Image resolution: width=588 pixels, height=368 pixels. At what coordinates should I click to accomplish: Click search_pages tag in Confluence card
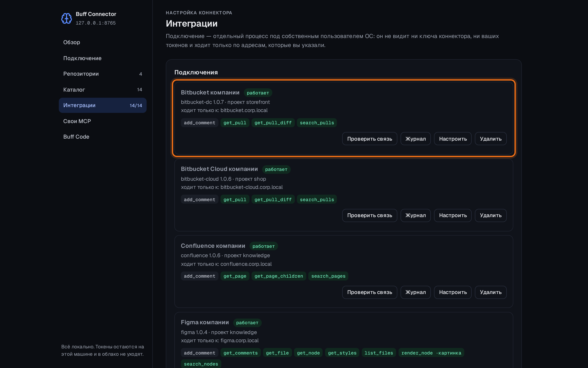click(328, 276)
